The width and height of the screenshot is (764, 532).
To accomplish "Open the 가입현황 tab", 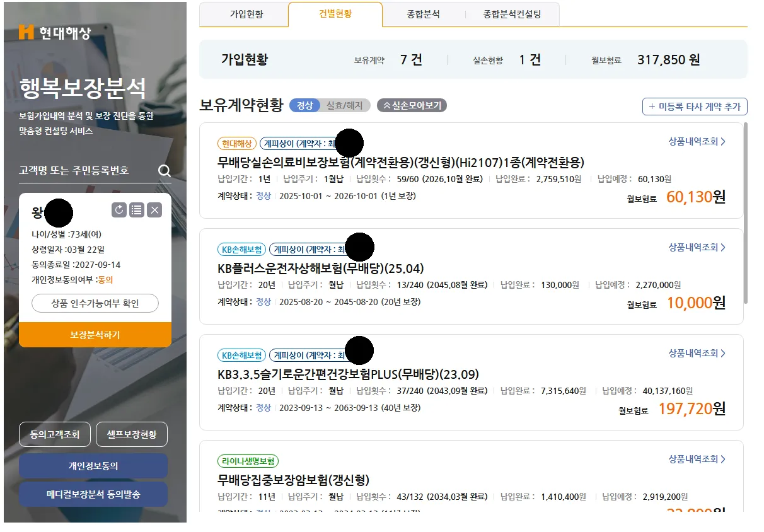I will pos(246,14).
